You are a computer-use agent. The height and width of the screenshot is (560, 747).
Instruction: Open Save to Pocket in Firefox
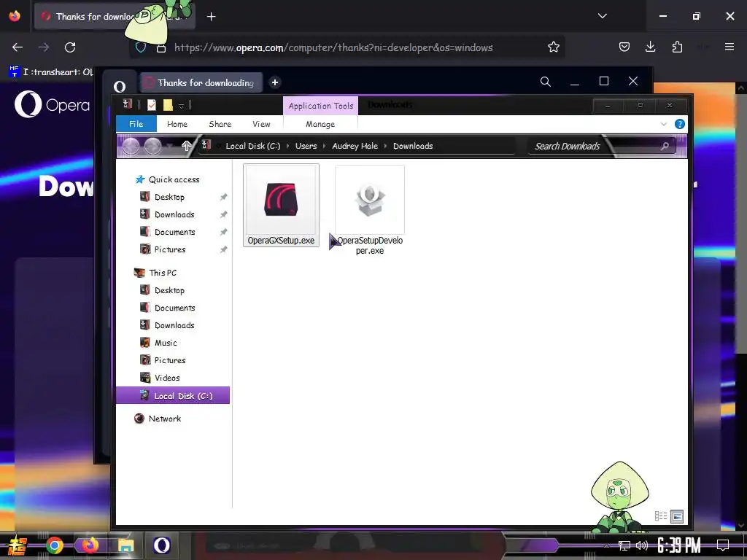click(x=624, y=47)
